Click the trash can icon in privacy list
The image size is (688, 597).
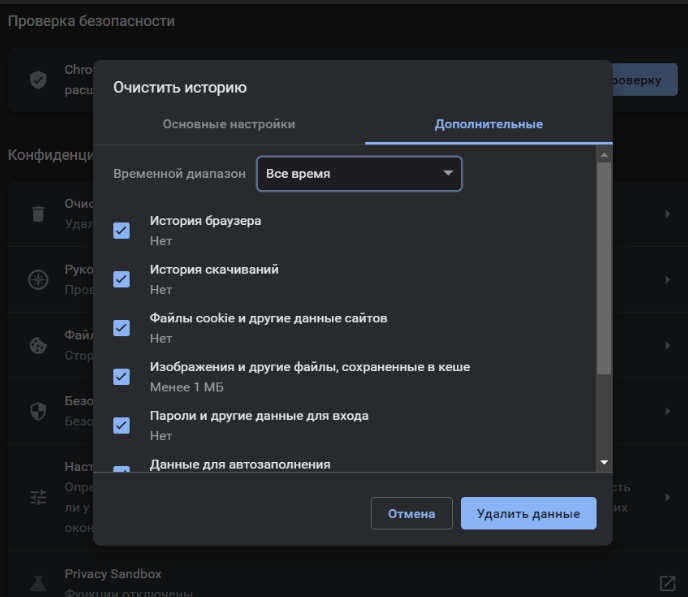(38, 213)
